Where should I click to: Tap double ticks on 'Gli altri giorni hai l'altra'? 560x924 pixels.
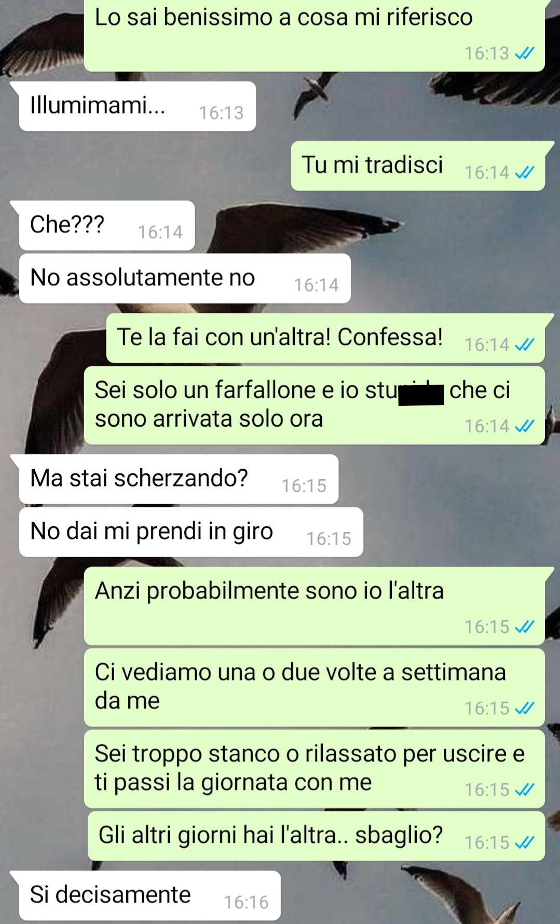[x=524, y=843]
